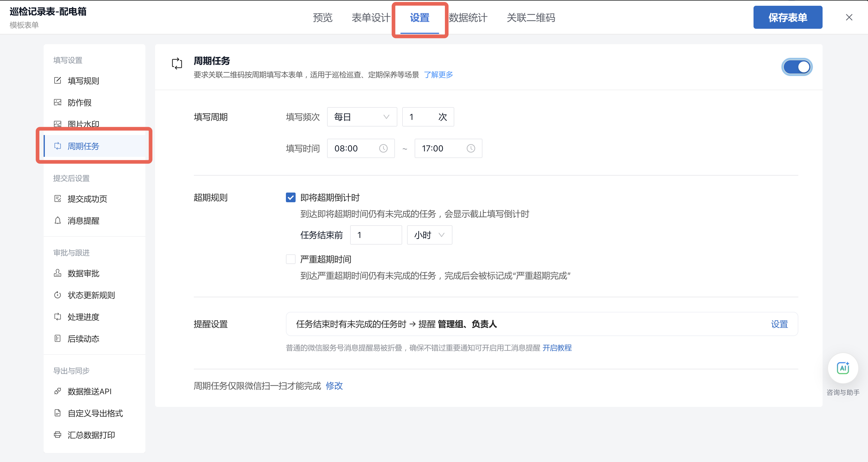The image size is (868, 462).
Task: Uncheck the 即将超期倒计时 checkbox
Action: [x=290, y=197]
